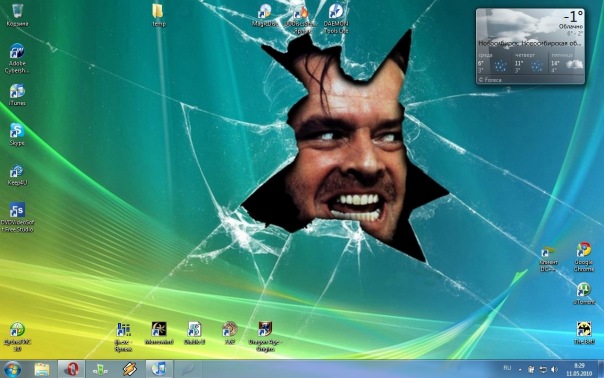
Task: Open Windows Explorer from the taskbar
Action: [x=42, y=369]
